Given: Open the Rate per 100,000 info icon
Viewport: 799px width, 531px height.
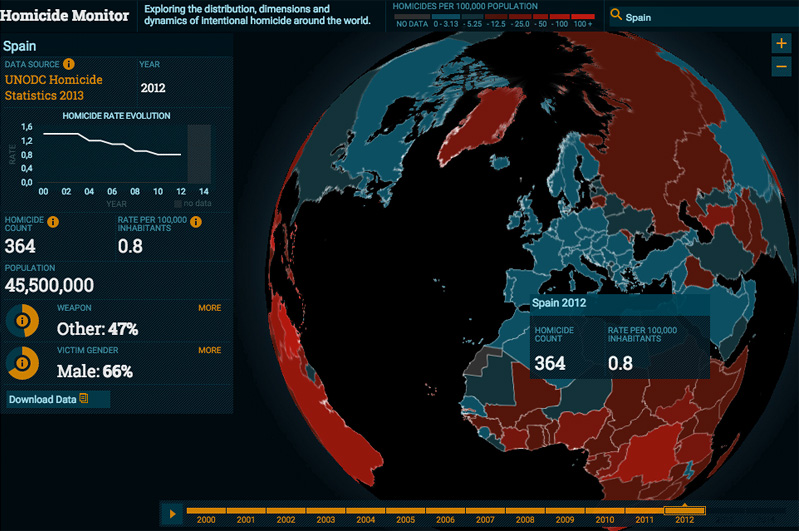Looking at the screenshot, I should coord(196,222).
